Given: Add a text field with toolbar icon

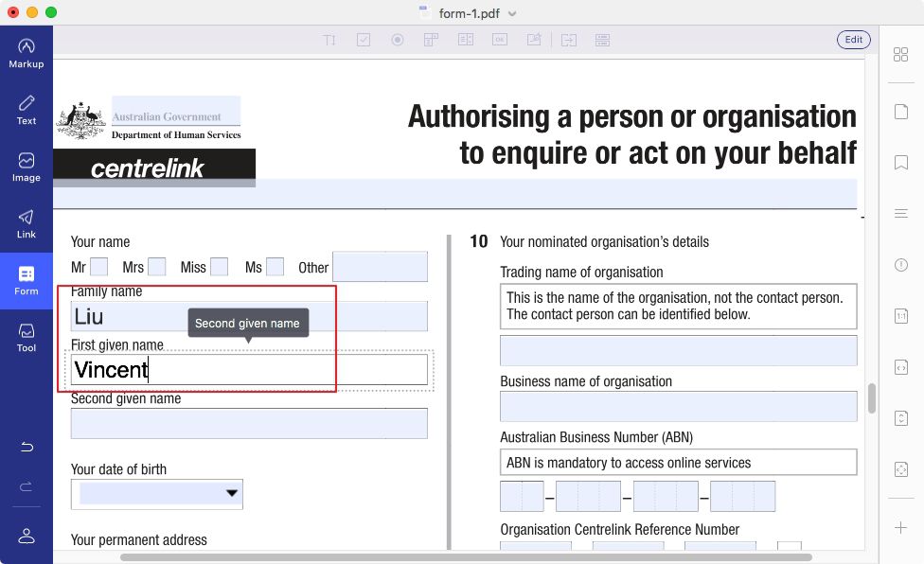Looking at the screenshot, I should pos(329,40).
